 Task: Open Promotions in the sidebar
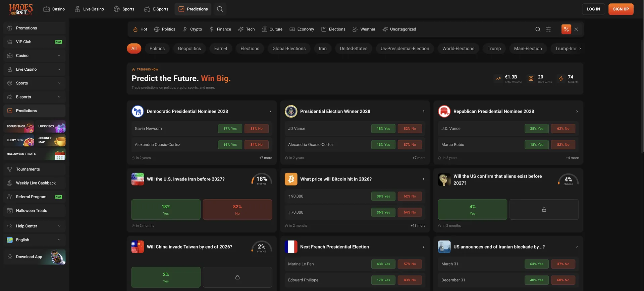tap(35, 28)
